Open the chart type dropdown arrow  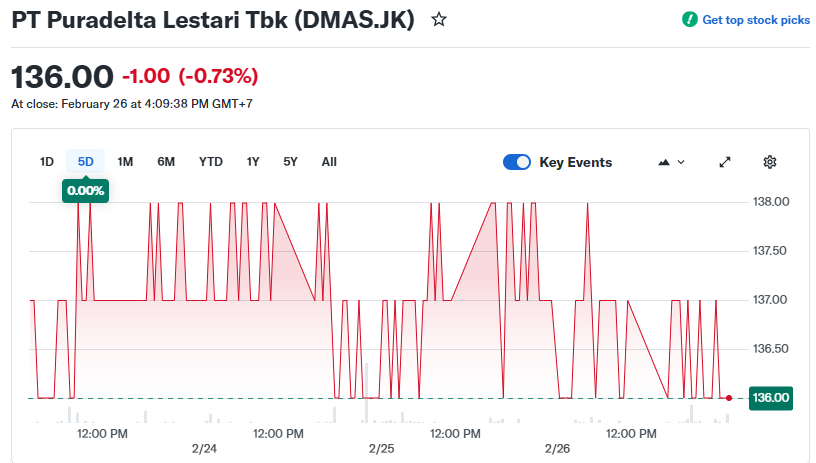point(682,162)
